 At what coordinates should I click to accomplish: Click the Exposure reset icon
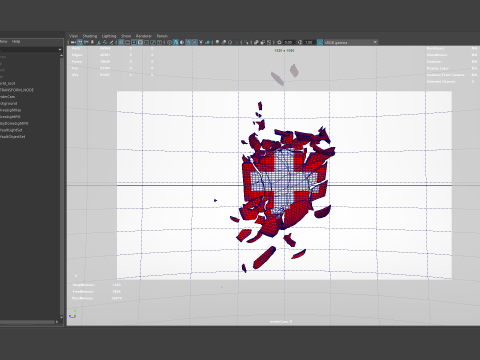tap(279, 42)
